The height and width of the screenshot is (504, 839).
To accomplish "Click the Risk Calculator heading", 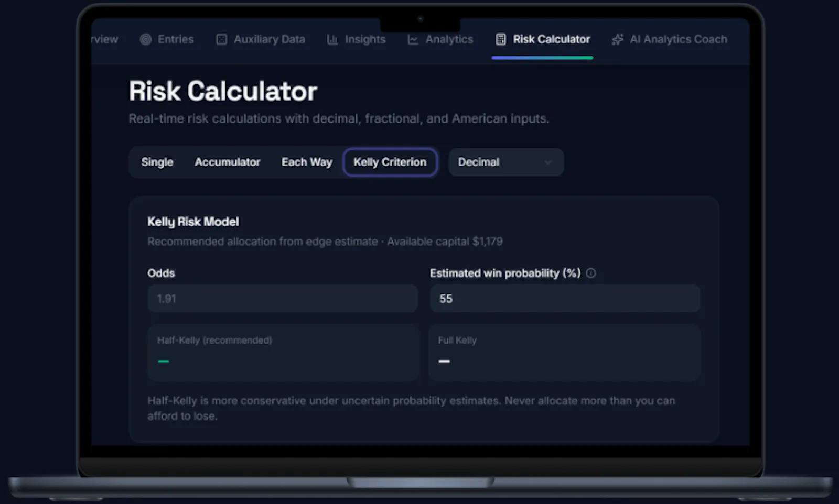I will (x=223, y=91).
